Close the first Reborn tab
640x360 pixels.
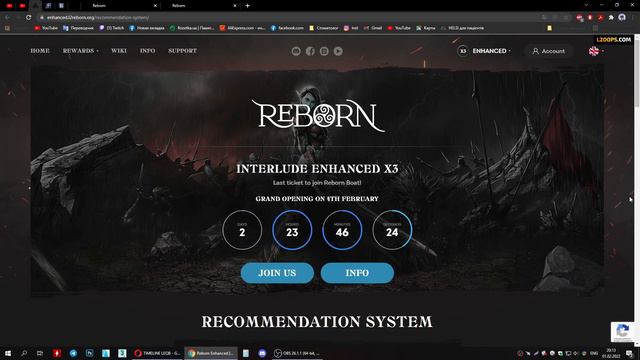pyautogui.click(x=155, y=6)
